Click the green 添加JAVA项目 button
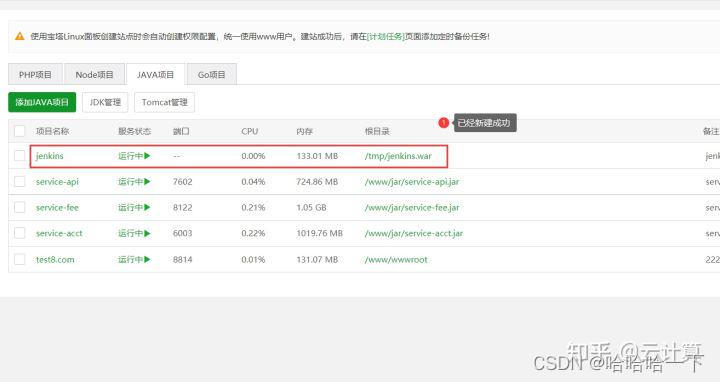The image size is (720, 382). (42, 102)
